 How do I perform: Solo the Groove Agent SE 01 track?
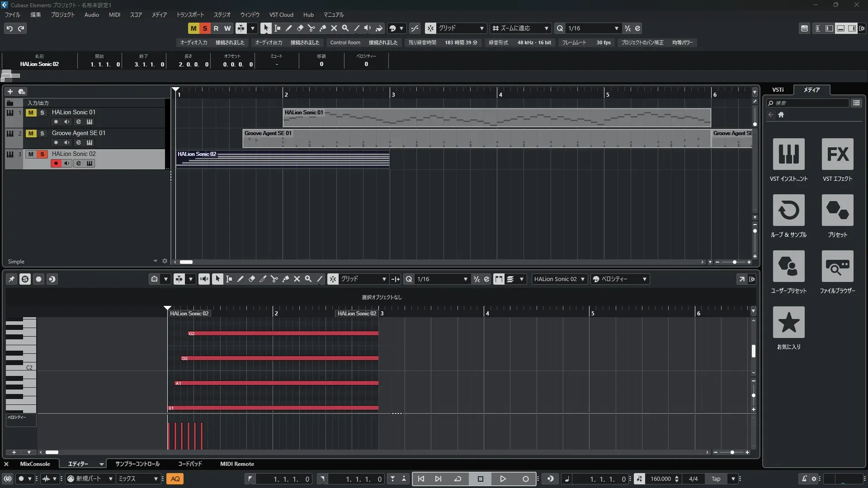(x=42, y=133)
